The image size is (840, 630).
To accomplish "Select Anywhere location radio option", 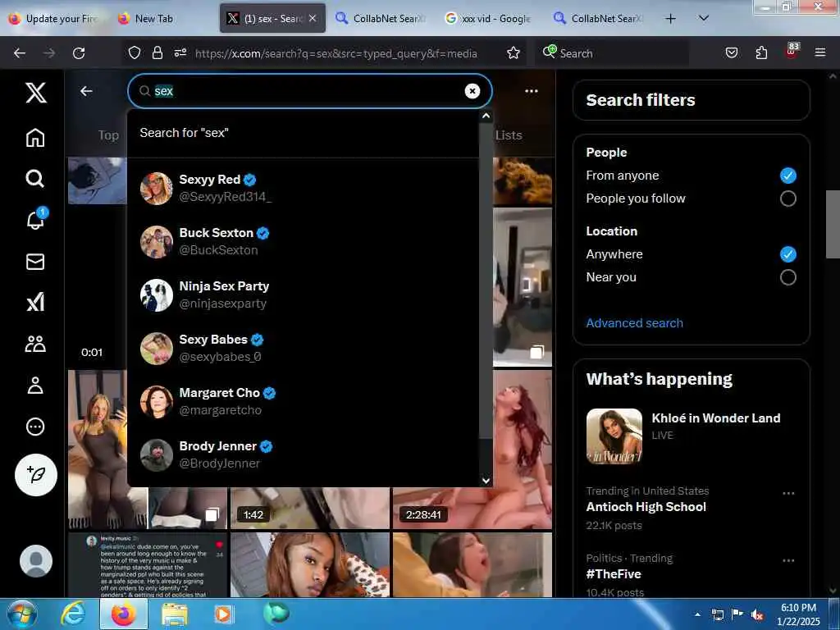I will (787, 254).
